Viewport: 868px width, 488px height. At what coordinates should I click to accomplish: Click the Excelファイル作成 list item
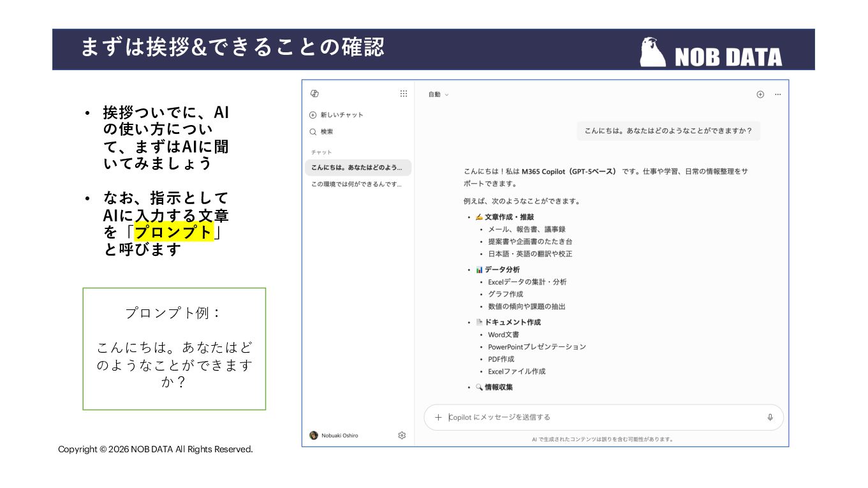tap(517, 371)
